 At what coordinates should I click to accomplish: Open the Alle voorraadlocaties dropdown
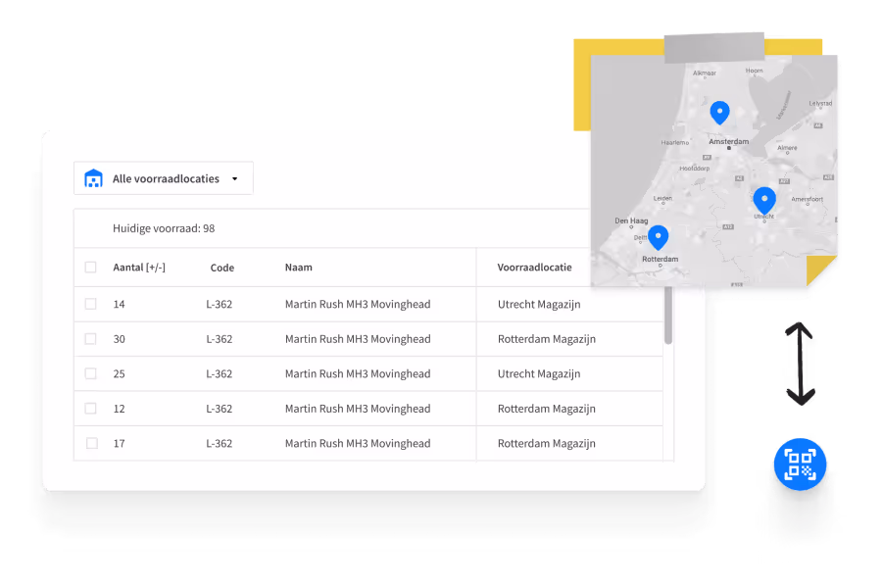click(163, 178)
